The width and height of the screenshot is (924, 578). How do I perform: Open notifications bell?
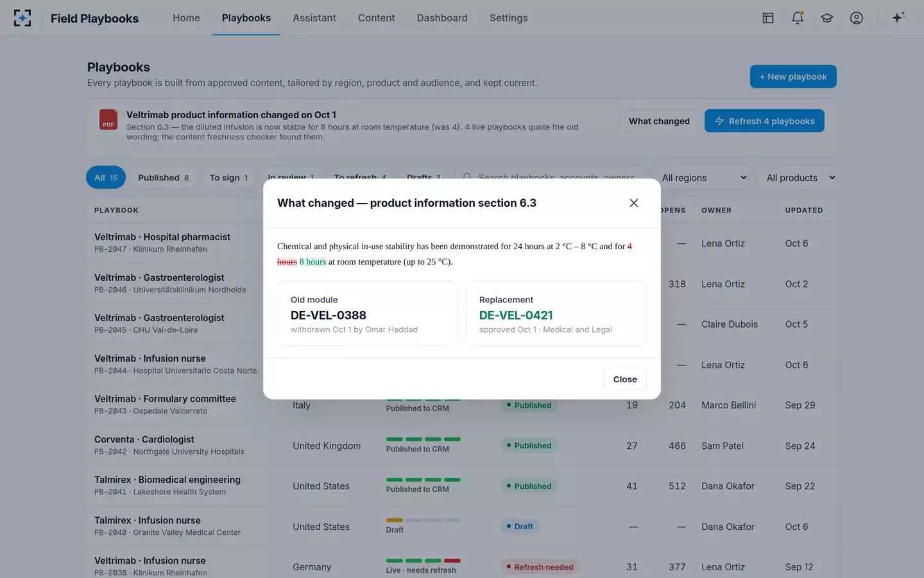[798, 18]
